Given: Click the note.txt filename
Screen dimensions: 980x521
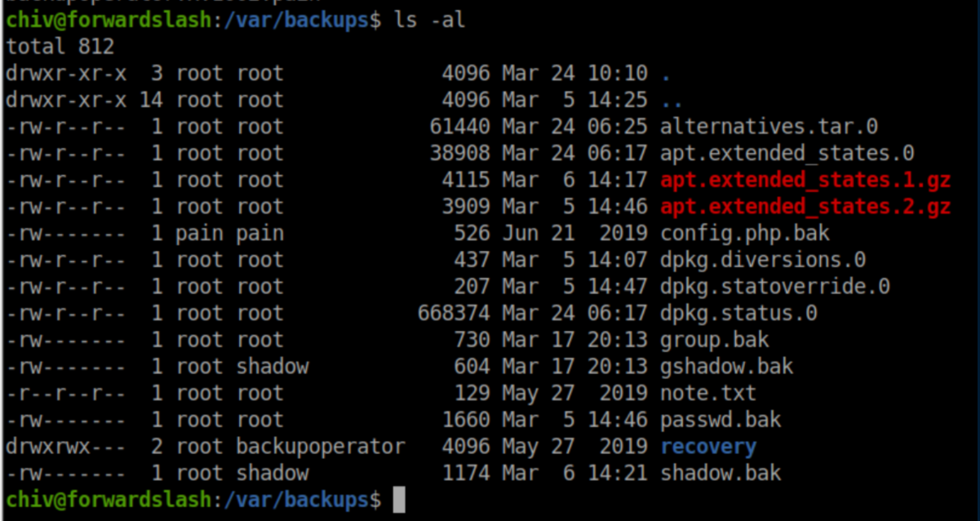Looking at the screenshot, I should 707,394.
